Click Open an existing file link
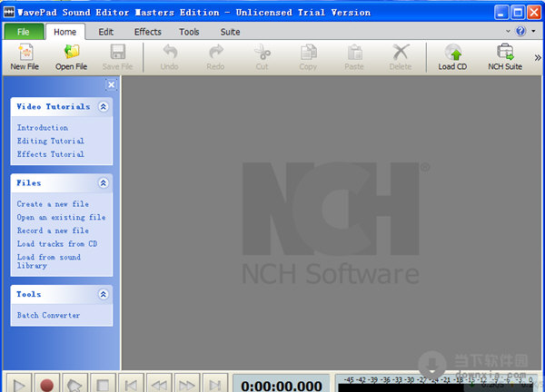Image resolution: width=545 pixels, height=392 pixels. click(x=61, y=218)
